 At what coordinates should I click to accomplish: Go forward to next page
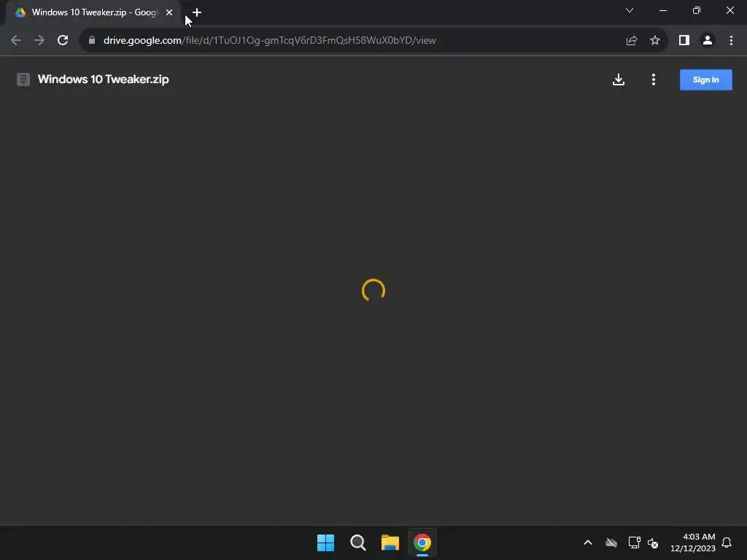tap(39, 41)
